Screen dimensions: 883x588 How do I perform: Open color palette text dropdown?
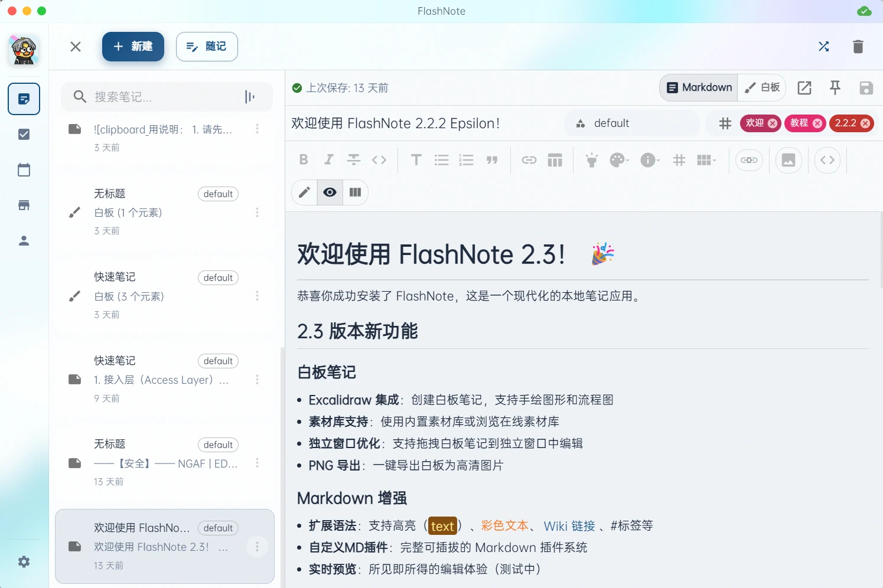point(619,160)
